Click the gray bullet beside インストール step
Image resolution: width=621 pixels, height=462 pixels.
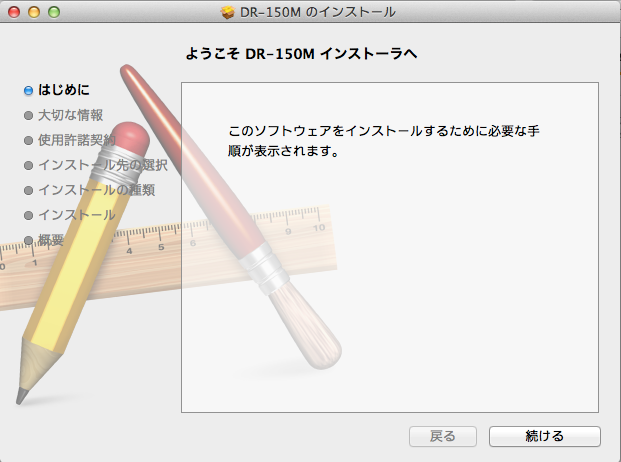(29, 215)
